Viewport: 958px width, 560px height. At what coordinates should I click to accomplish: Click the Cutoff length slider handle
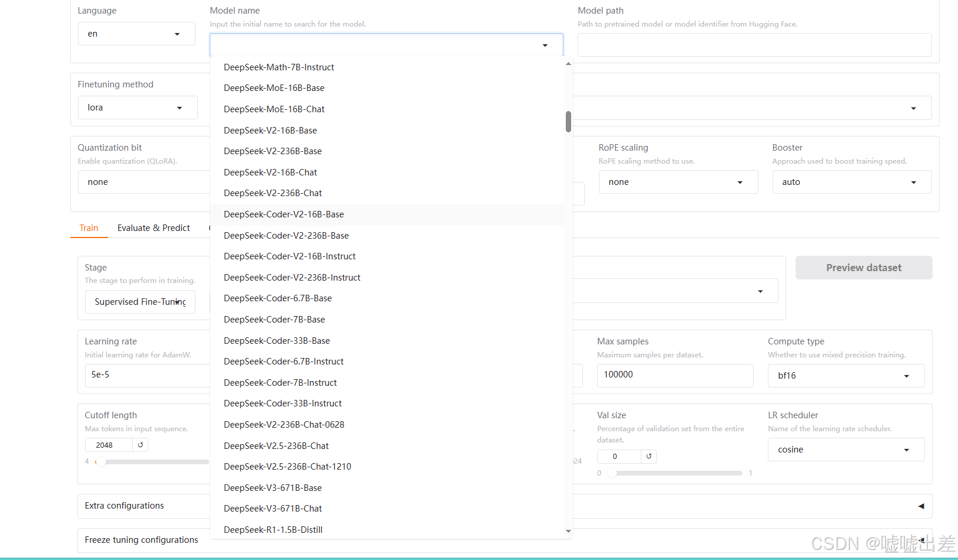[x=101, y=461]
